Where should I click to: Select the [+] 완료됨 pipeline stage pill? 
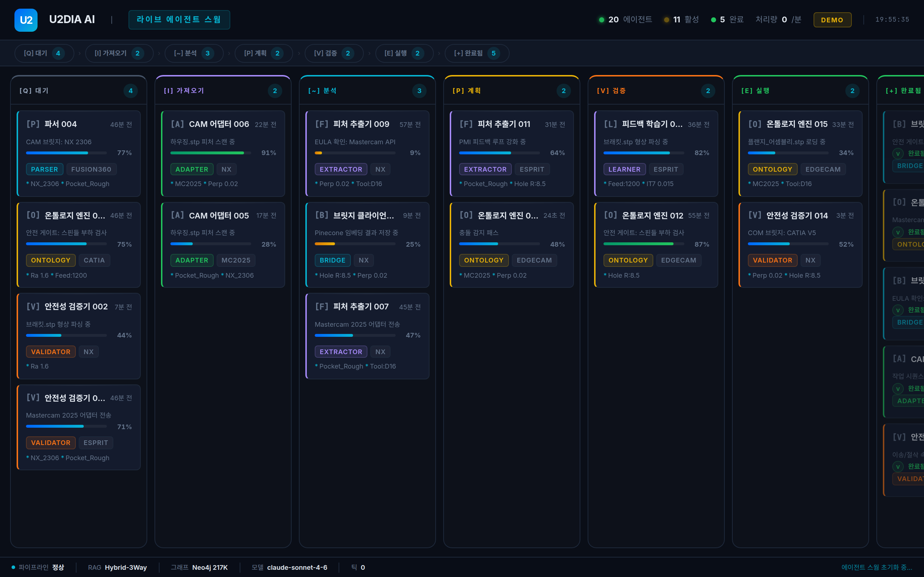click(x=476, y=53)
